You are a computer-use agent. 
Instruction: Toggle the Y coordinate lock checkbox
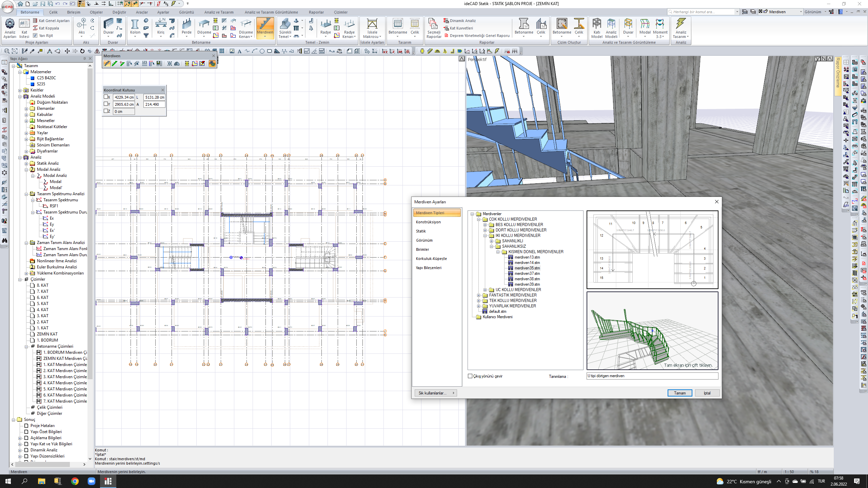coord(106,104)
